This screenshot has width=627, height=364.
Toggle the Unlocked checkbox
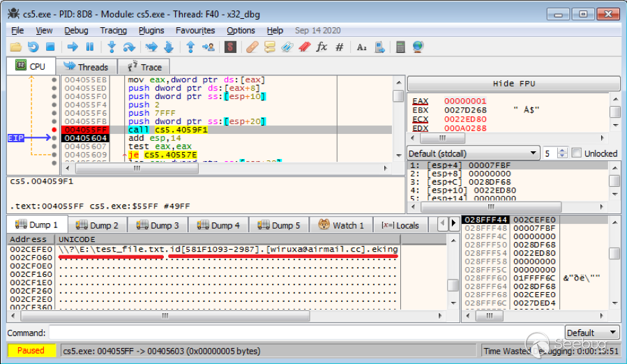point(577,153)
